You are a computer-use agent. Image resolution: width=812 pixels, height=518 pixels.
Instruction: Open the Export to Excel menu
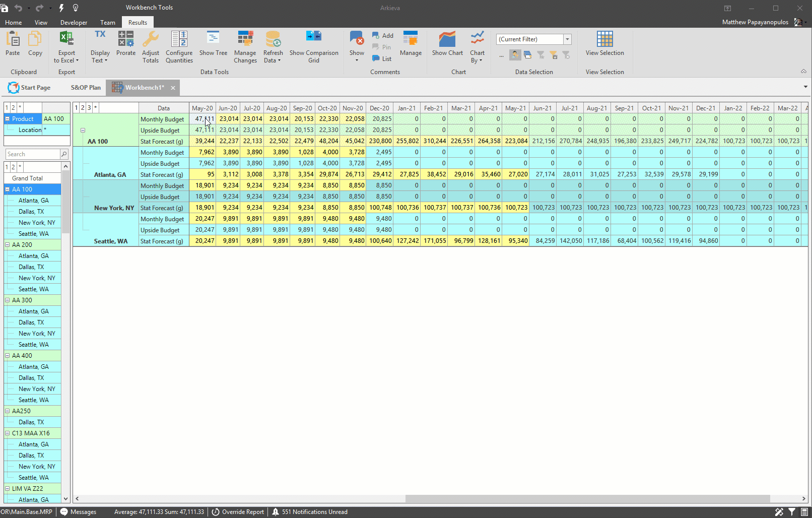click(x=66, y=47)
